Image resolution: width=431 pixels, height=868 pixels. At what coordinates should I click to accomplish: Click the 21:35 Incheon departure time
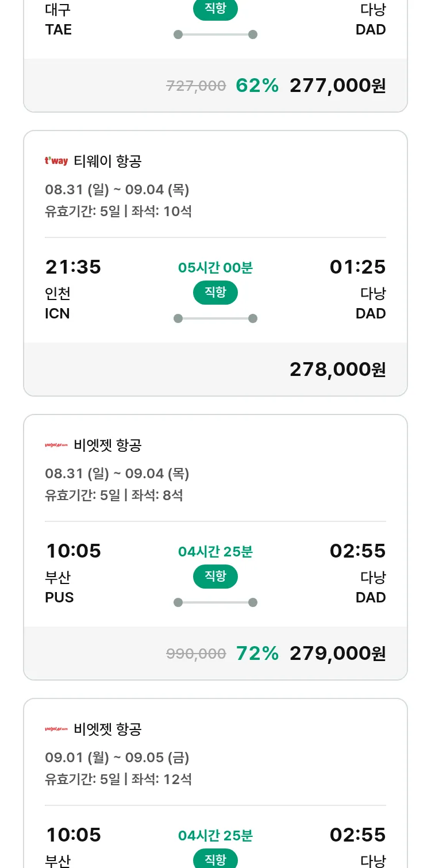tap(73, 267)
